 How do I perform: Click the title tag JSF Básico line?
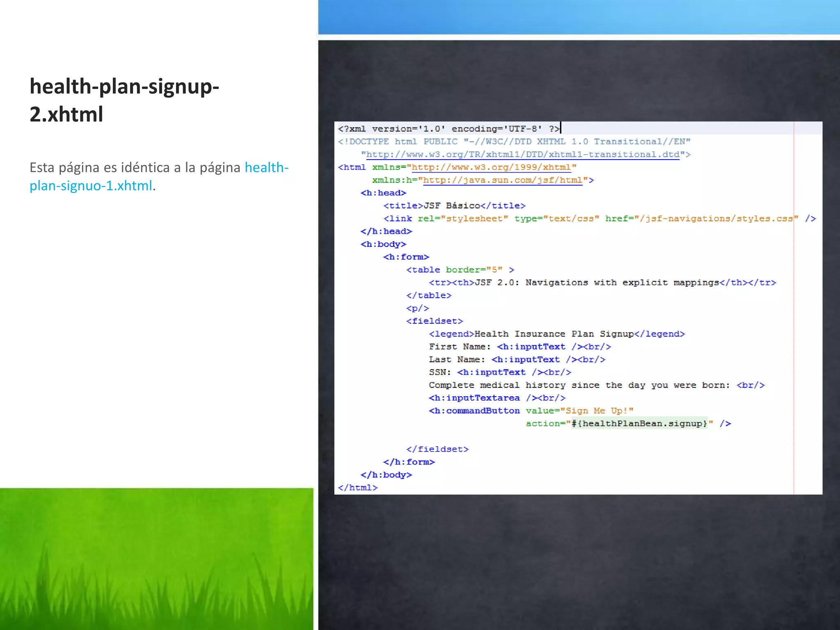click(x=454, y=205)
